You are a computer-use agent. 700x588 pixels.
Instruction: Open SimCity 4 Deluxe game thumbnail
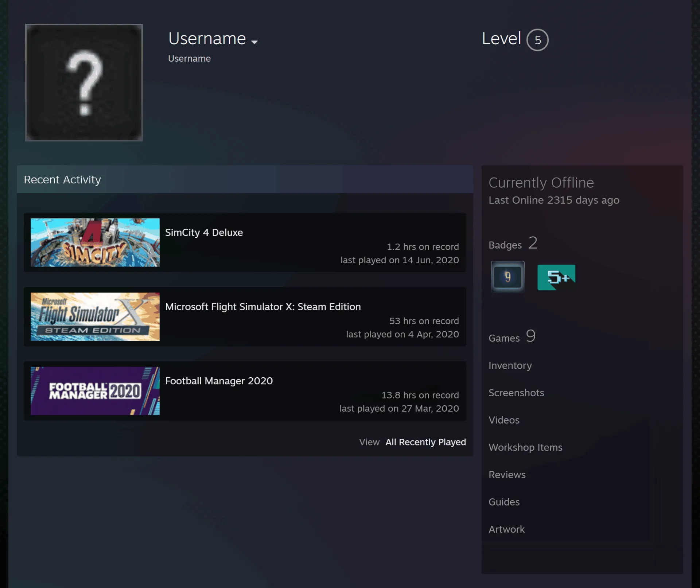(x=95, y=242)
